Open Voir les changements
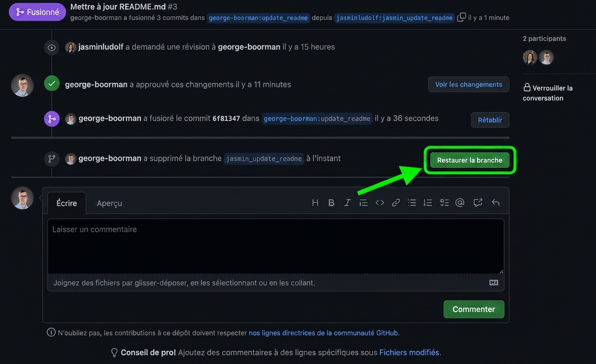 coord(469,84)
